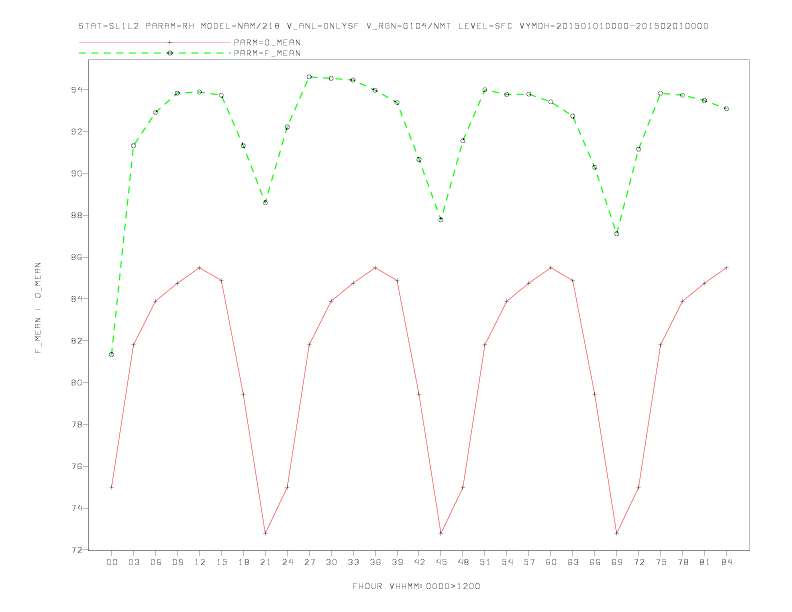Click the green dashed F_MEAN legend line sample

pos(155,53)
